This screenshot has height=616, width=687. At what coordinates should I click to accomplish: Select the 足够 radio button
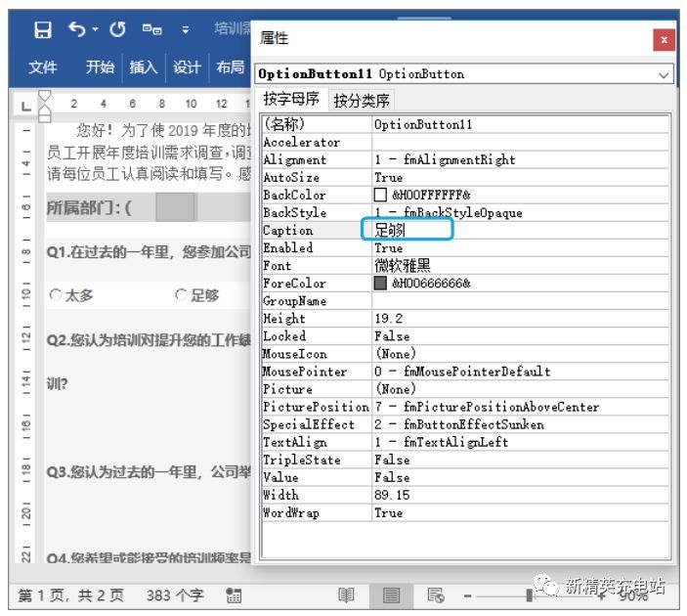click(181, 294)
